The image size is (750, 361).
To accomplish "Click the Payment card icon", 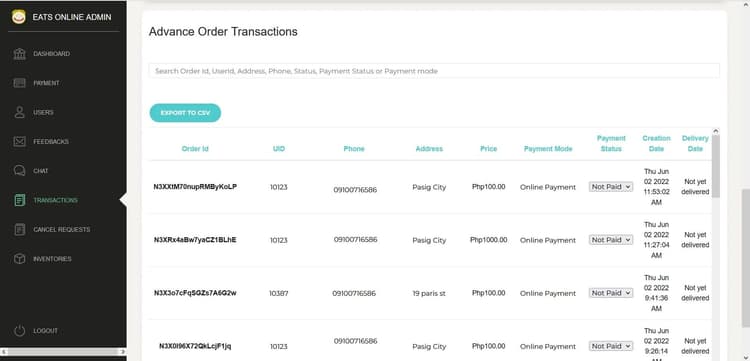I will [x=20, y=83].
